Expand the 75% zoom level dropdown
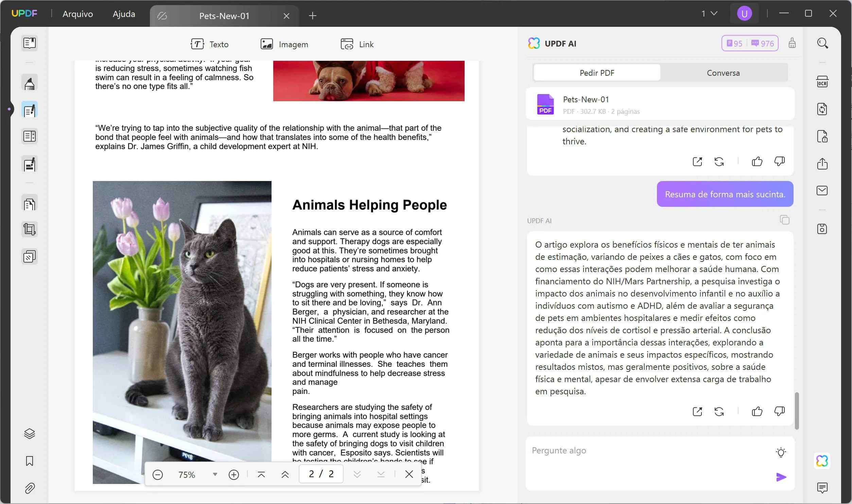Screen dimensions: 852x504 (215, 474)
